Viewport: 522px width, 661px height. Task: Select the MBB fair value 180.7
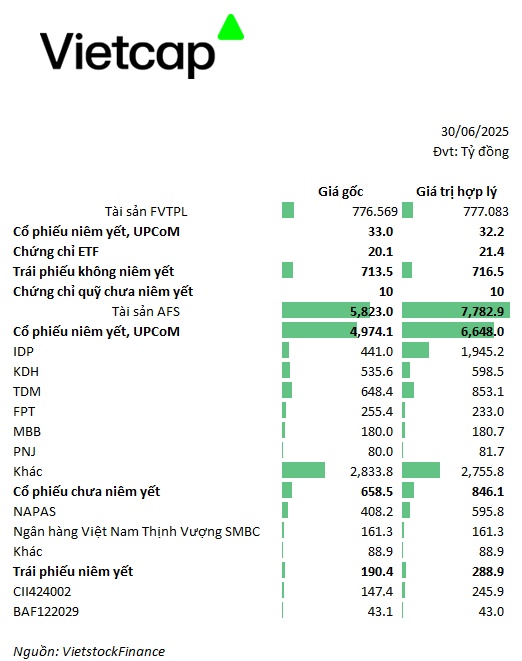488,431
